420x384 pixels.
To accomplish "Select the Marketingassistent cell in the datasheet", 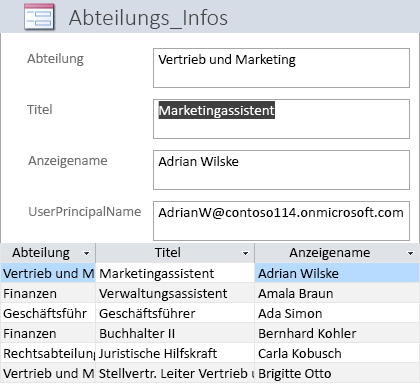I will click(x=175, y=273).
